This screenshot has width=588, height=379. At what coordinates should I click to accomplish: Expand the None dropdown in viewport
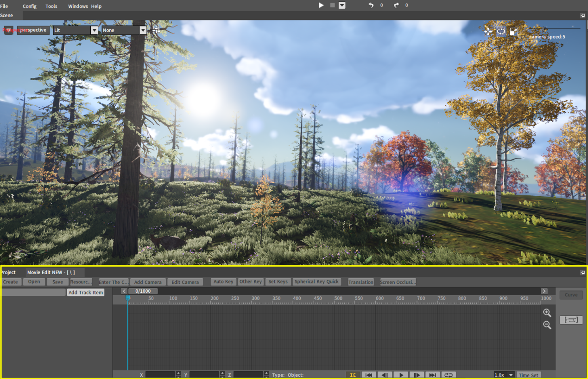(143, 30)
